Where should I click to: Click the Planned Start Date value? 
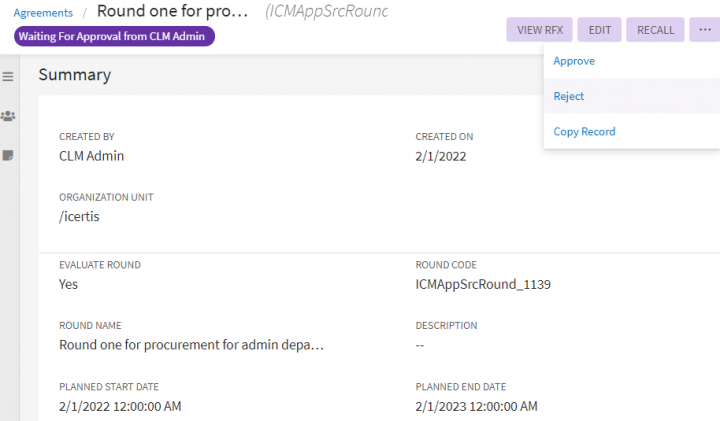(x=120, y=406)
